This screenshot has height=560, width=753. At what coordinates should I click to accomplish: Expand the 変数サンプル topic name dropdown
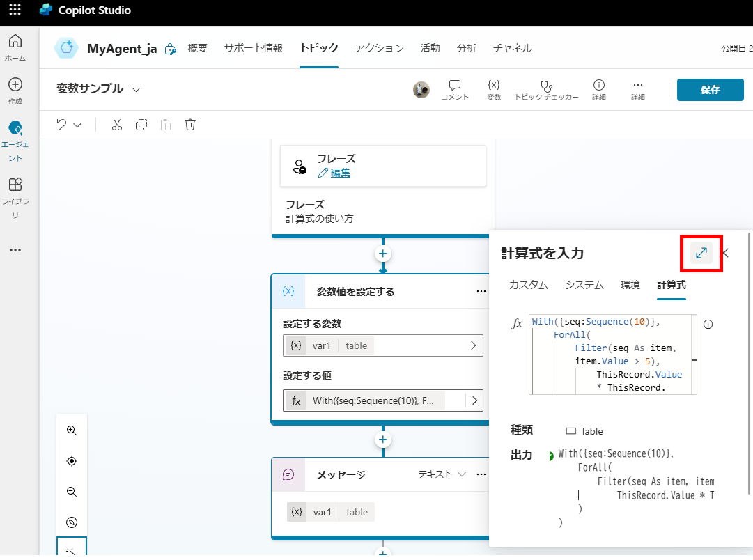coord(137,89)
